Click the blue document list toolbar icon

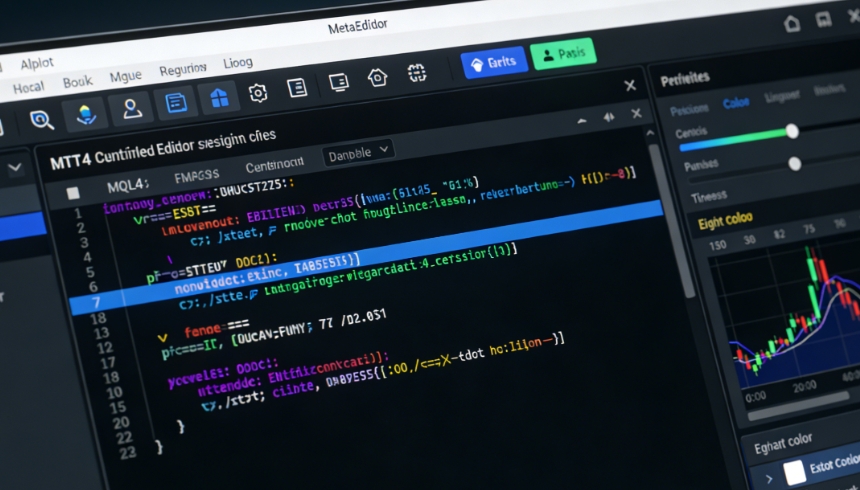(177, 102)
